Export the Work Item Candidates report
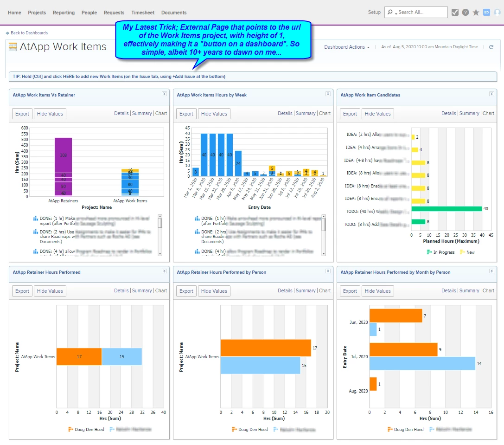The width and height of the screenshot is (504, 445). pyautogui.click(x=350, y=114)
